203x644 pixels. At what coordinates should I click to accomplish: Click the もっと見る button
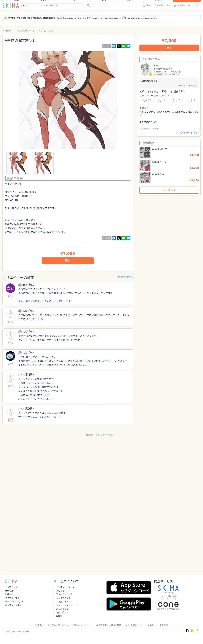[x=169, y=190]
